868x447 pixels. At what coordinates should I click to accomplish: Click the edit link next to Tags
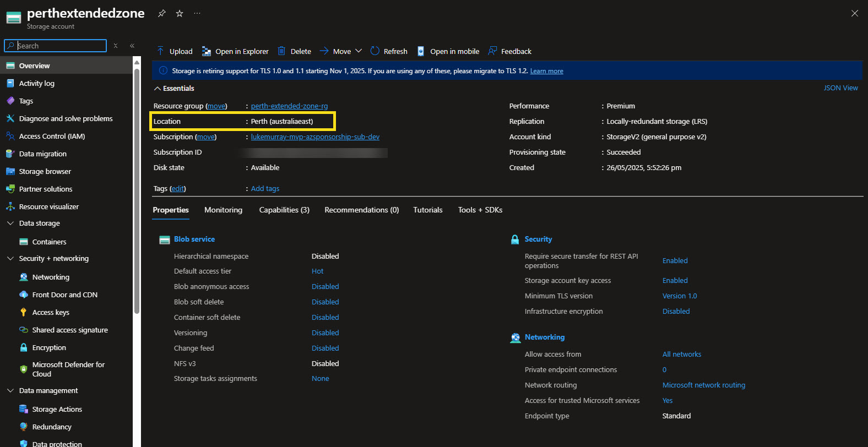(178, 188)
